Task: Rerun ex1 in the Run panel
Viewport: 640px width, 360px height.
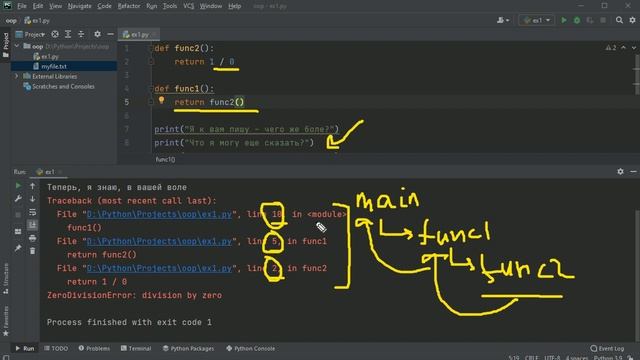Action: pos(18,186)
